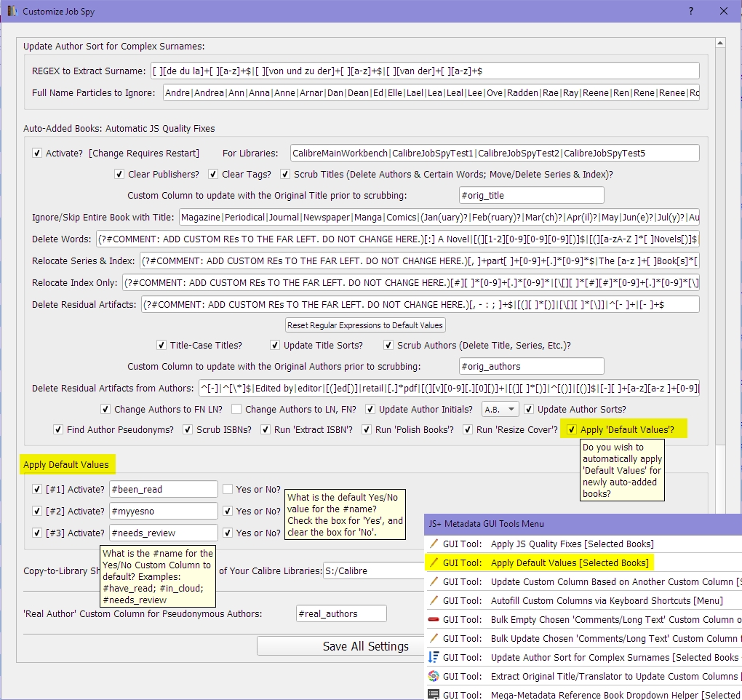
Task: Click colorful icon of Extract Original Title tool
Action: tap(434, 676)
